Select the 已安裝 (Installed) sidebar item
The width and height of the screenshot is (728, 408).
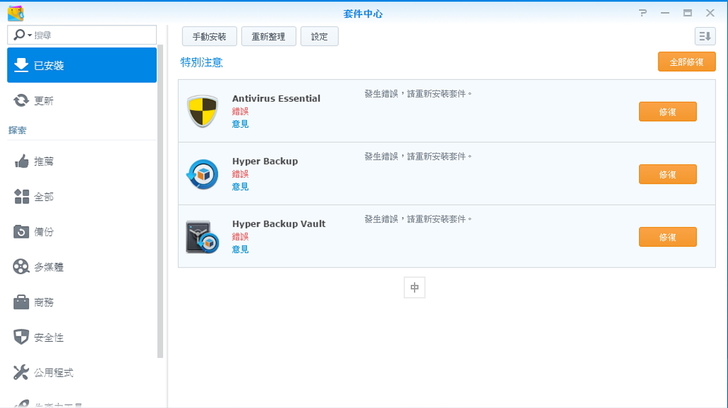click(82, 65)
